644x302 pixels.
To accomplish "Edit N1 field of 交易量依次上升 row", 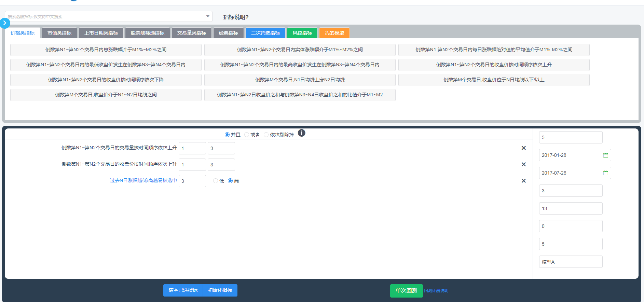I will (x=192, y=148).
